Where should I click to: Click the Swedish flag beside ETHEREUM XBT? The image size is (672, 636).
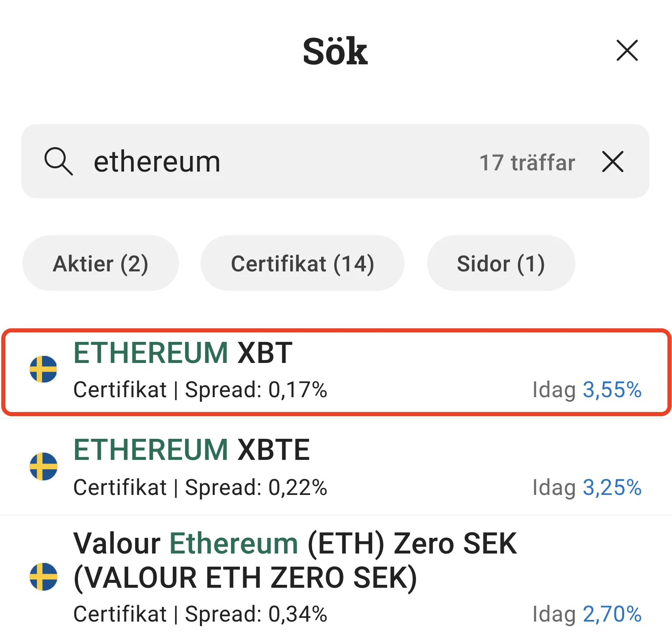click(x=43, y=369)
